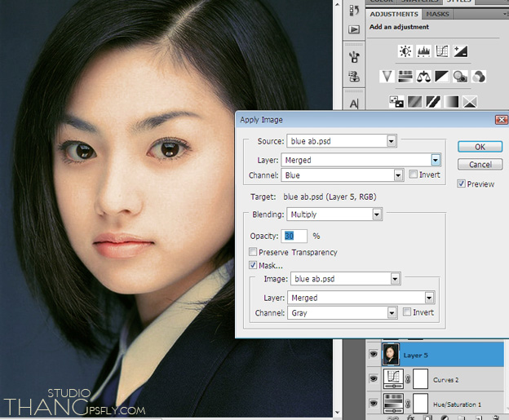Image resolution: width=509 pixels, height=420 pixels.
Task: Click the canvas scrollbar down arrow
Action: click(x=337, y=413)
